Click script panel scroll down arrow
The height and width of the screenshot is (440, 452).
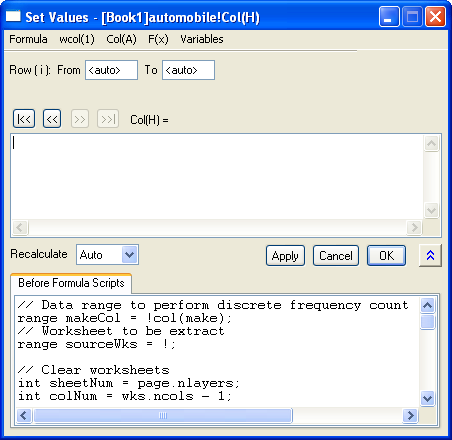(x=427, y=398)
